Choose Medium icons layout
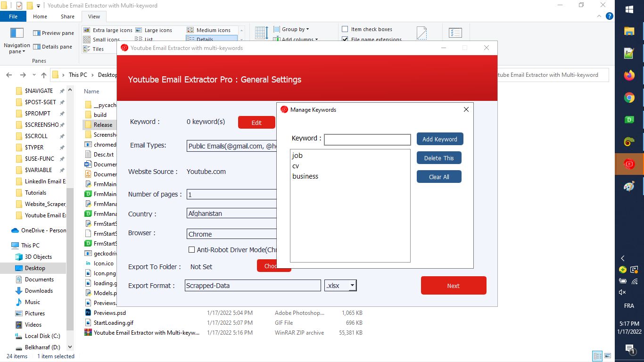Screen dimensions: 644x362 point(209,30)
